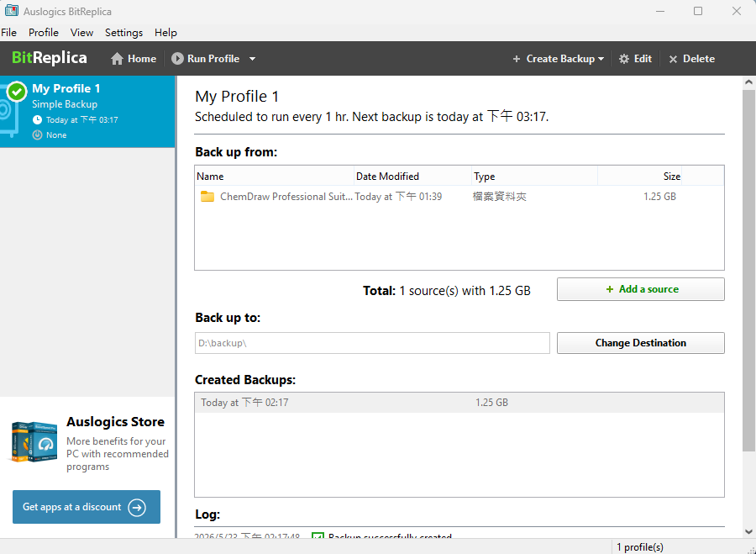Click 'Simple Backup' text in sidebar profile
The width and height of the screenshot is (756, 554).
click(x=65, y=104)
